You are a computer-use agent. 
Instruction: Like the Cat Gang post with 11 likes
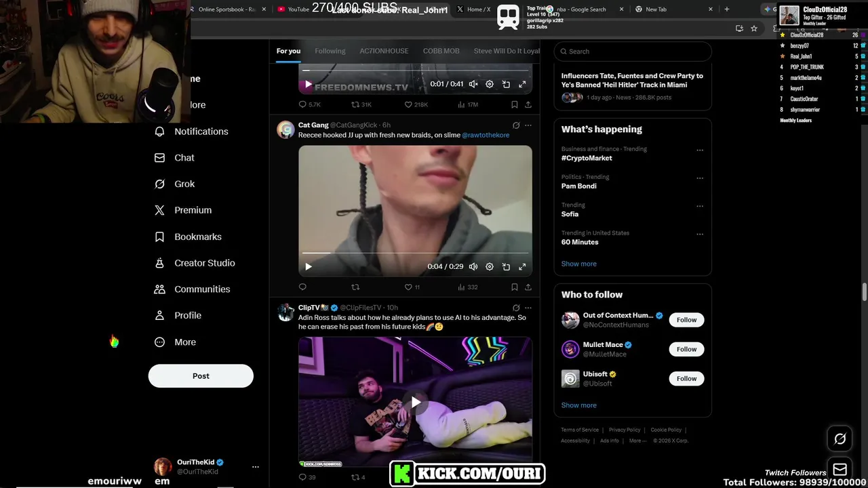pos(408,287)
